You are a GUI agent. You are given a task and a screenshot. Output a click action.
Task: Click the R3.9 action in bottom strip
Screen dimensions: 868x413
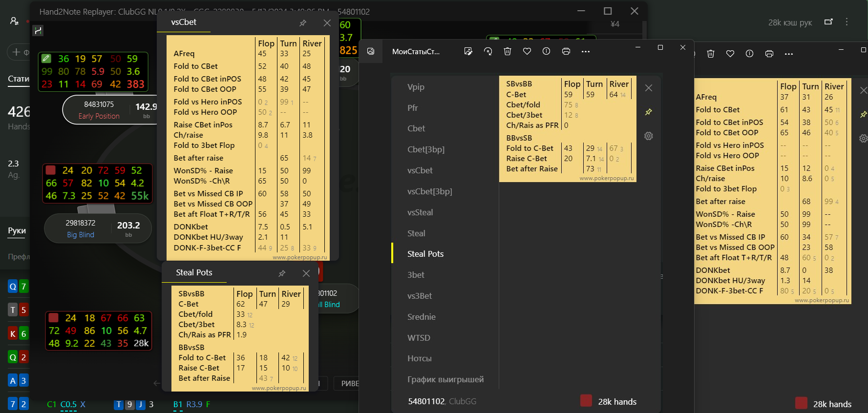194,405
